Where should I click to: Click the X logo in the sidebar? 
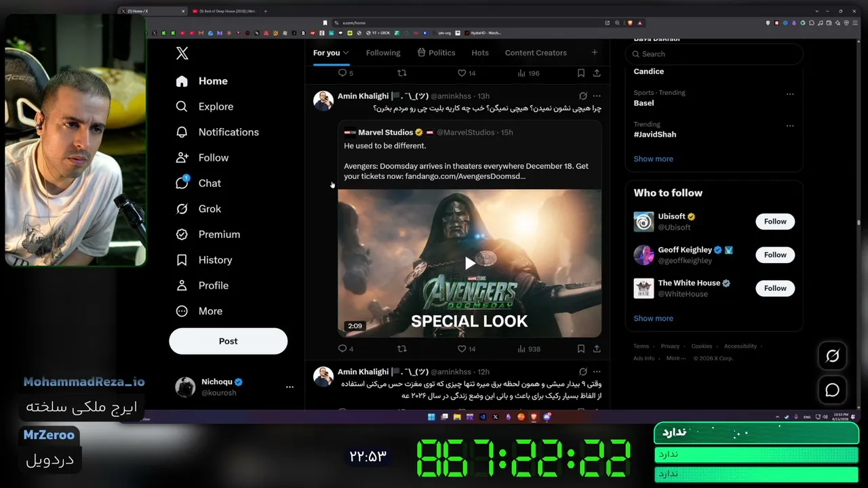[x=182, y=54]
